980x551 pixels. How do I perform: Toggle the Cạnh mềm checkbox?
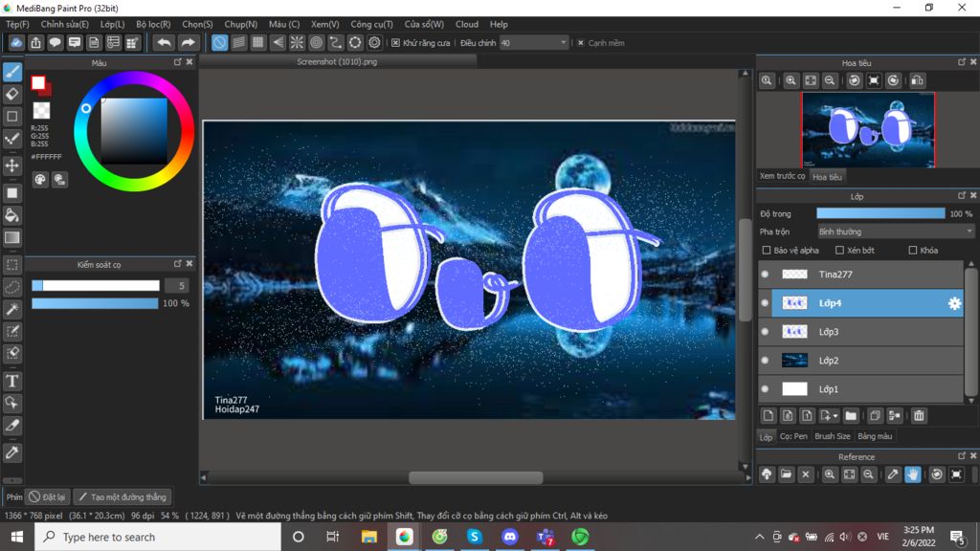pos(581,42)
